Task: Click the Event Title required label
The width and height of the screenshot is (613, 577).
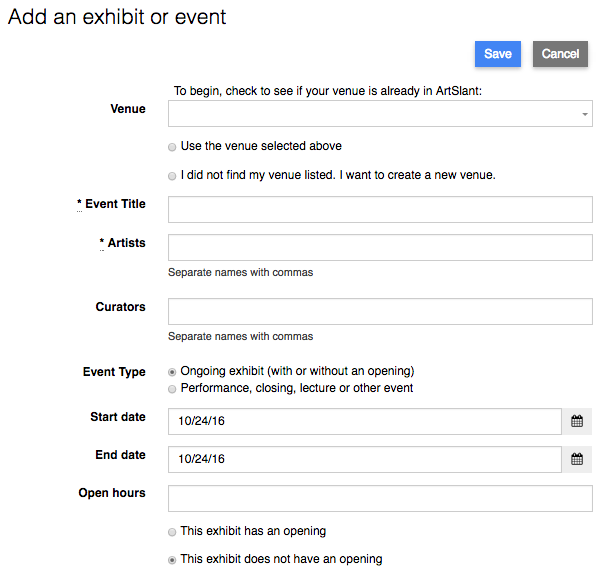Action: click(x=111, y=204)
